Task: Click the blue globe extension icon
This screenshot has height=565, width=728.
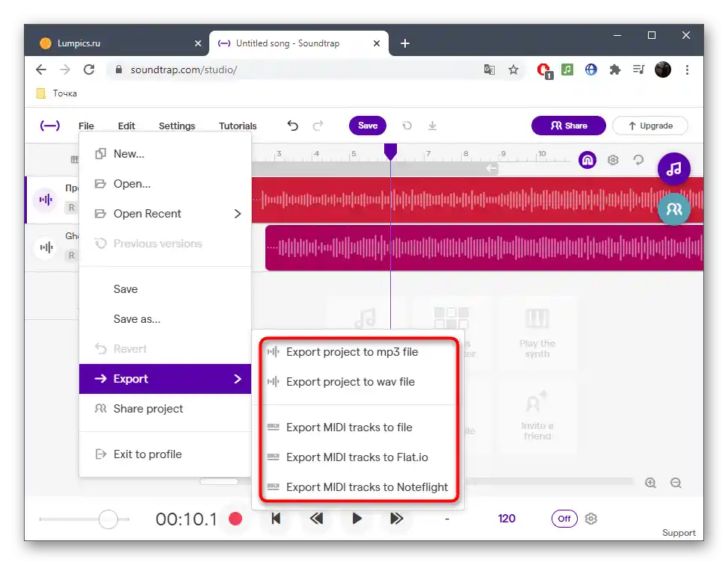Action: pyautogui.click(x=590, y=70)
